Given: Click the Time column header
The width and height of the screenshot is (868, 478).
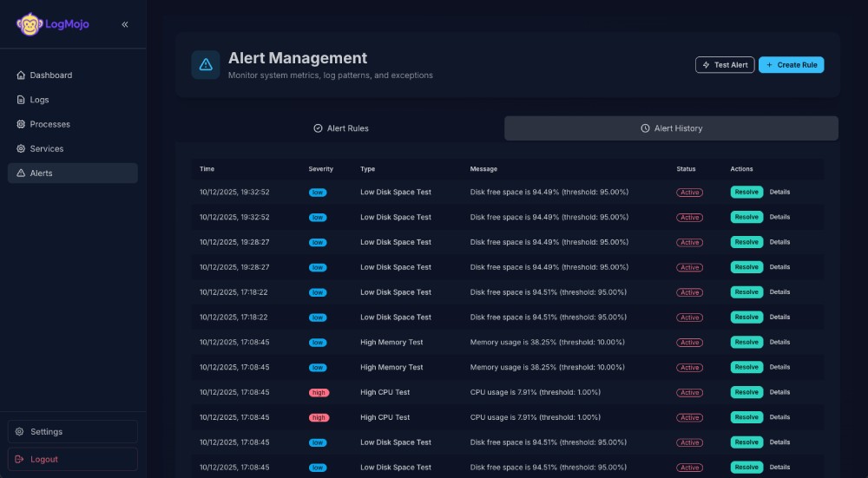Looking at the screenshot, I should (207, 169).
